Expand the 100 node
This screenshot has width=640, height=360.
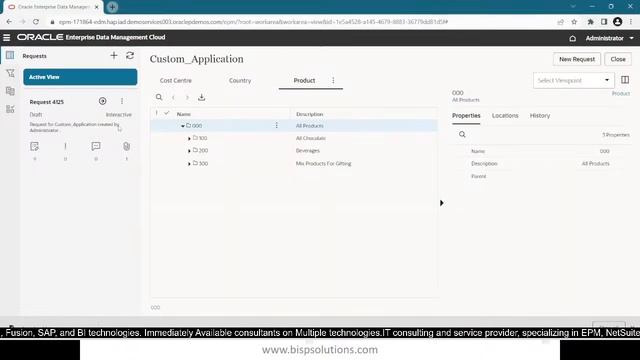point(189,139)
